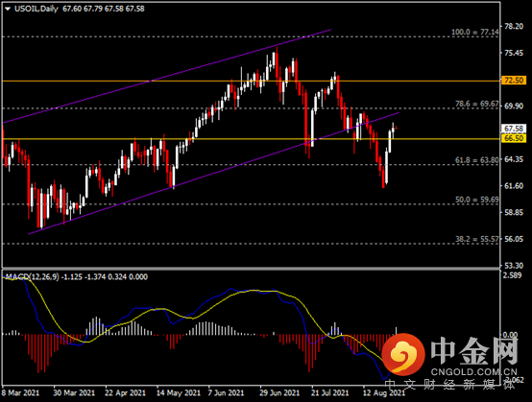This screenshot has height=402, width=532.
Task: Click the 30 Mar 2021 date label
Action: (x=74, y=392)
